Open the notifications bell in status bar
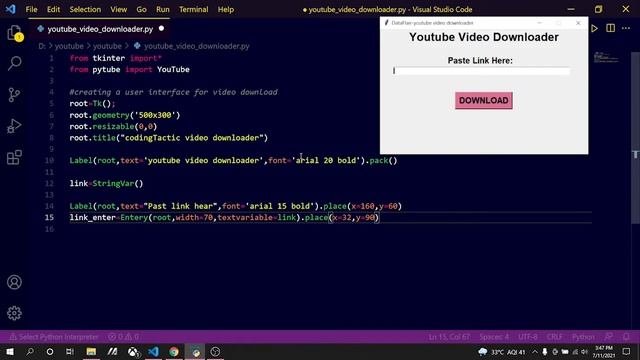Screen dimensions: 640x360 click(626, 337)
